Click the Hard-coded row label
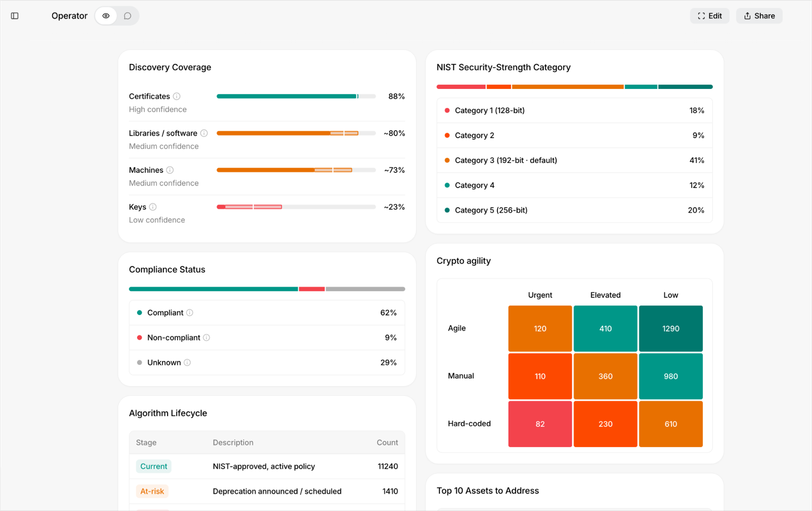The height and width of the screenshot is (511, 812). point(469,424)
